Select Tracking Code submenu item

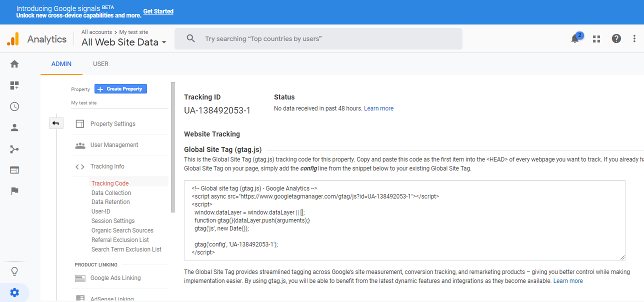tap(110, 183)
